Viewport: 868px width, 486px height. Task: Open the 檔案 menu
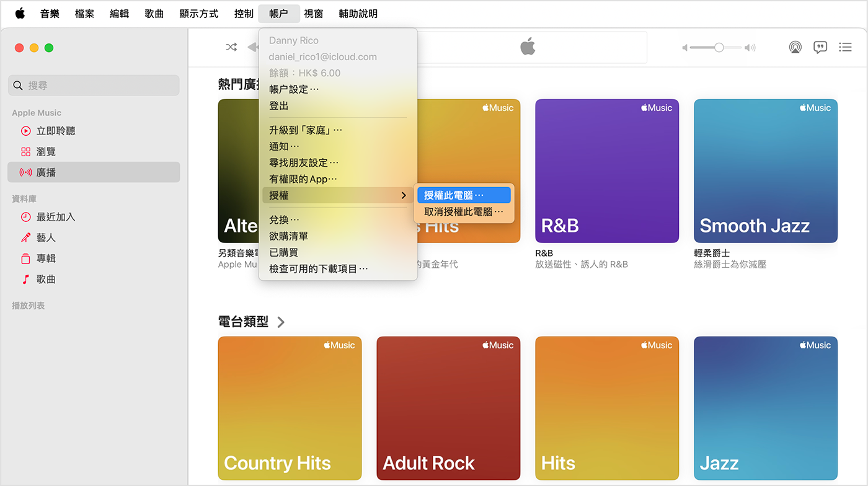pos(84,14)
